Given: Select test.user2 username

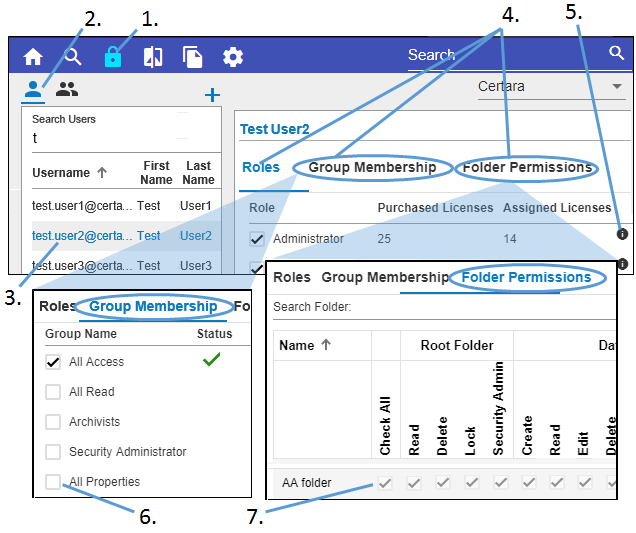Looking at the screenshot, I should [x=82, y=236].
